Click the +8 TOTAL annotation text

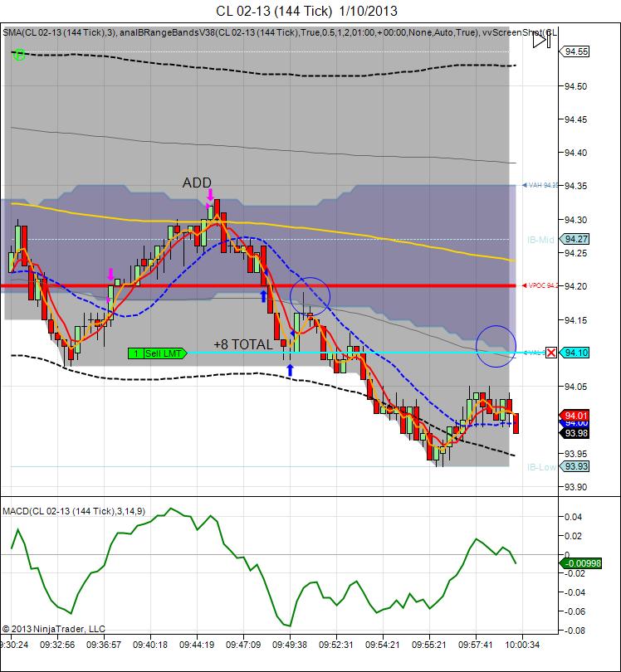[243, 344]
